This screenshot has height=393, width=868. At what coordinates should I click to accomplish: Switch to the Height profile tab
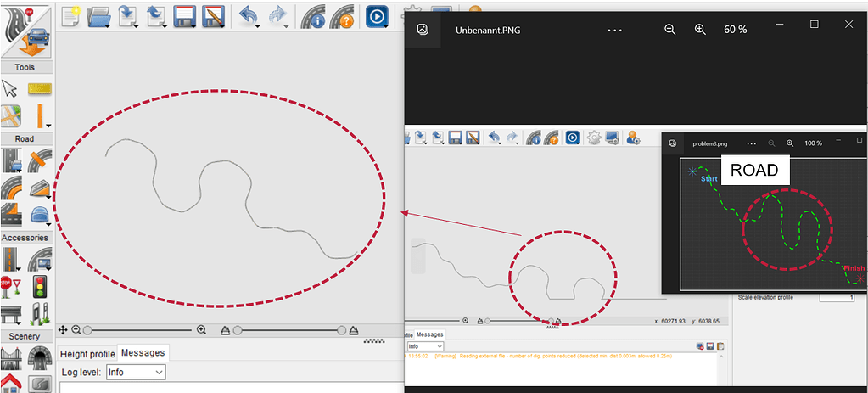pyautogui.click(x=87, y=354)
